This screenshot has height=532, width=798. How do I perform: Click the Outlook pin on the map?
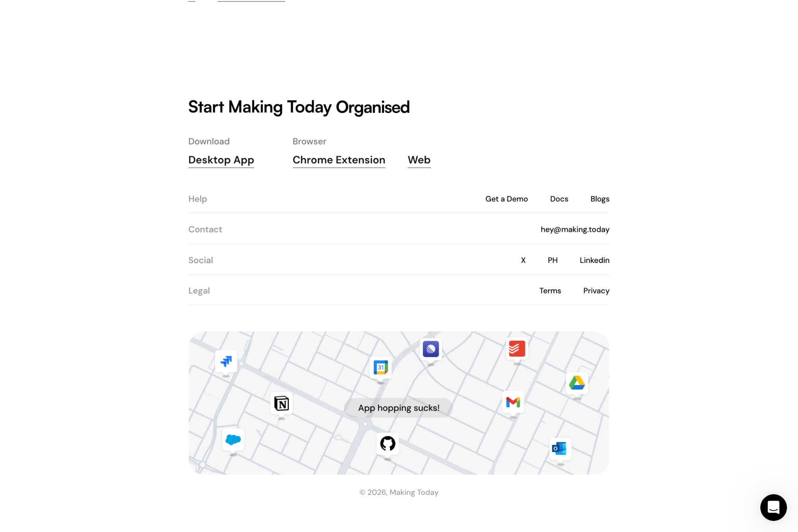[559, 449]
